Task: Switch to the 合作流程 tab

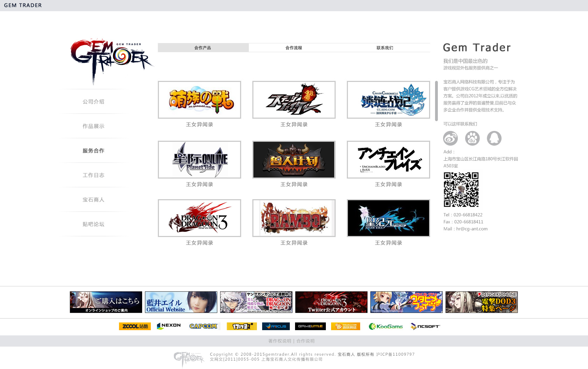Action: tap(294, 48)
